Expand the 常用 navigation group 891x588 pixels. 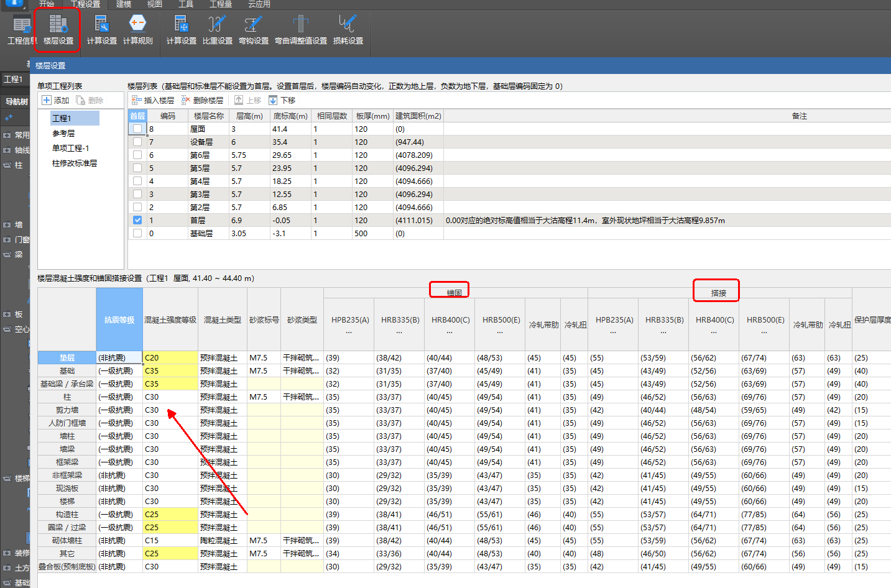click(x=7, y=135)
